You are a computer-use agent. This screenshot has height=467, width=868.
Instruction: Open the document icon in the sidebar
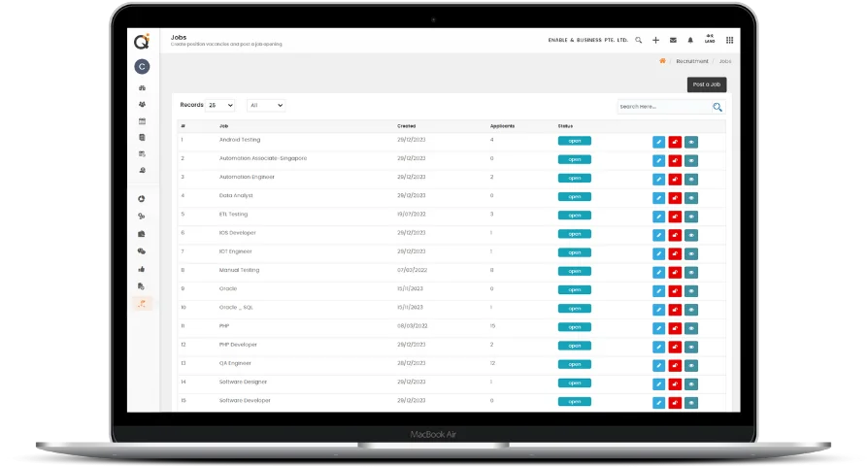tap(143, 137)
